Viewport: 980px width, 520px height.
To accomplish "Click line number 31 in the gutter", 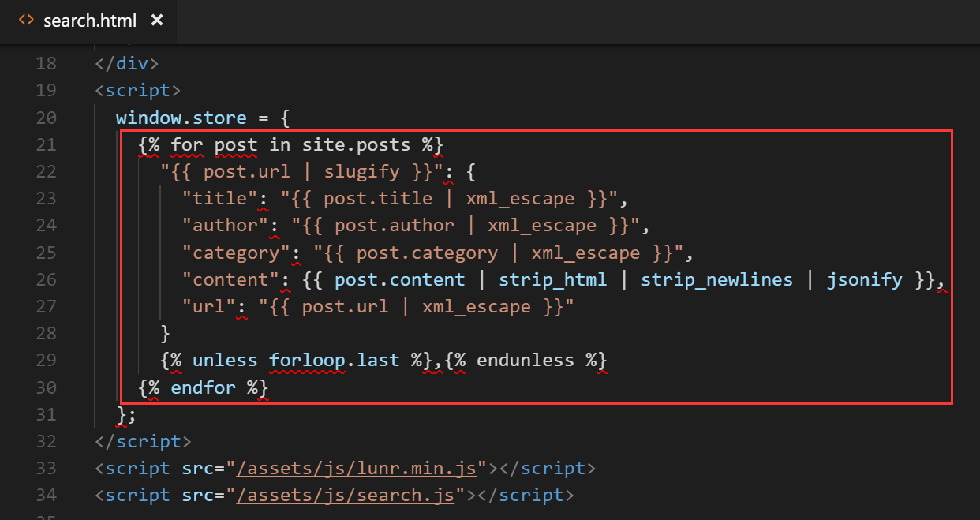I will 46,415.
